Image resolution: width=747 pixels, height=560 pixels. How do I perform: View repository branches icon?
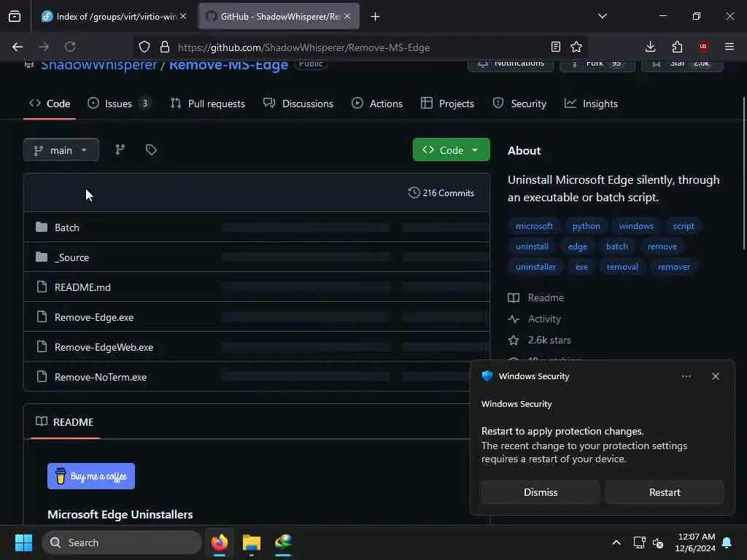point(120,150)
